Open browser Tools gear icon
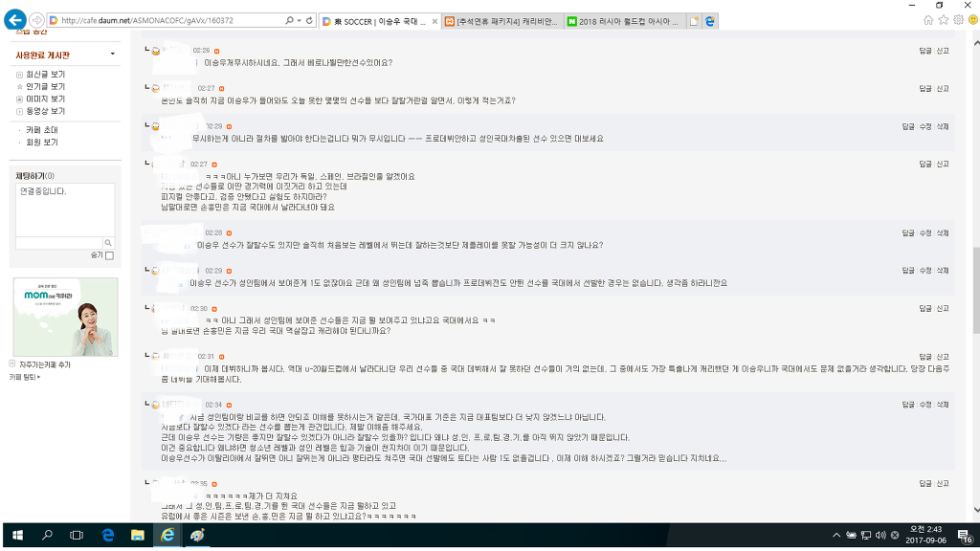The height and width of the screenshot is (551, 980). coord(959,20)
